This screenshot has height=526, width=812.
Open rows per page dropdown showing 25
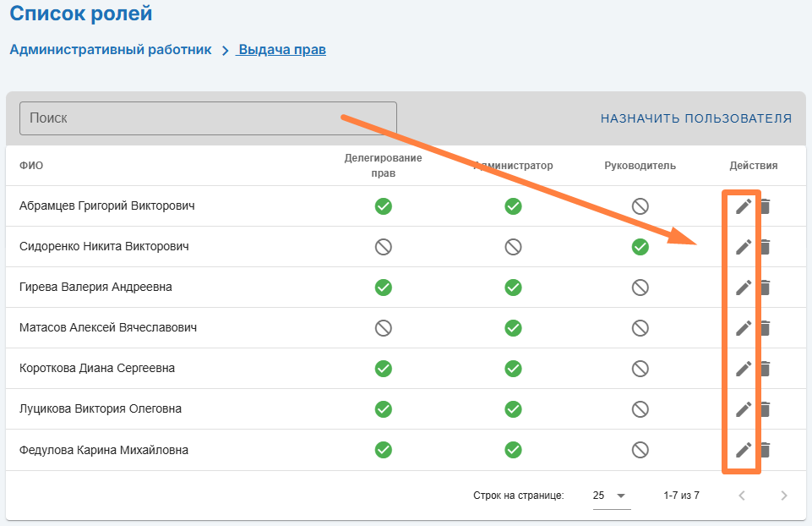612,496
